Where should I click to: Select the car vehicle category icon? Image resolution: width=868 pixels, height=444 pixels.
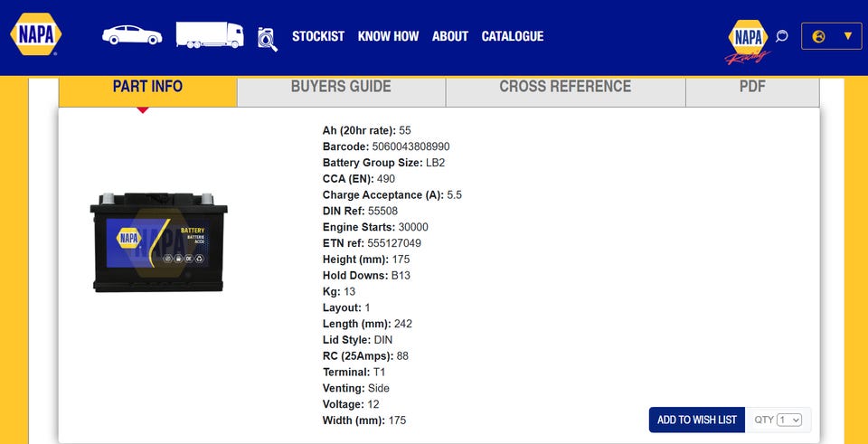pyautogui.click(x=132, y=35)
